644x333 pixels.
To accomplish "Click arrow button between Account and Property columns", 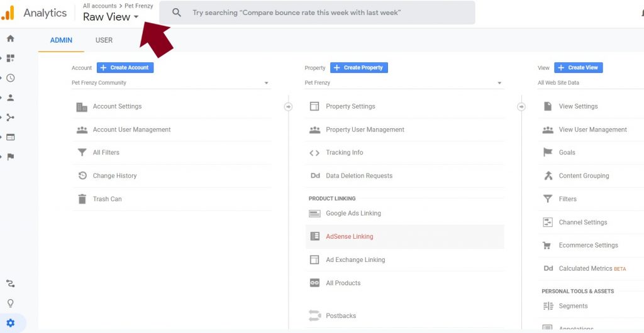I will pyautogui.click(x=288, y=107).
